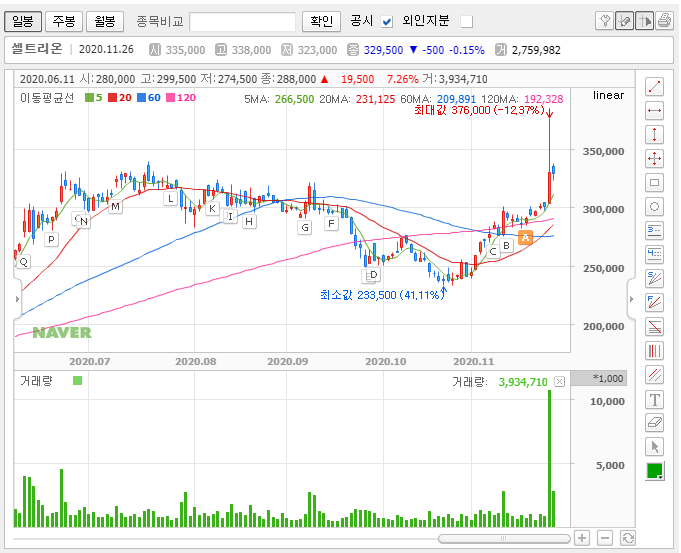
Task: Select the parallel lines tool
Action: pos(655,374)
